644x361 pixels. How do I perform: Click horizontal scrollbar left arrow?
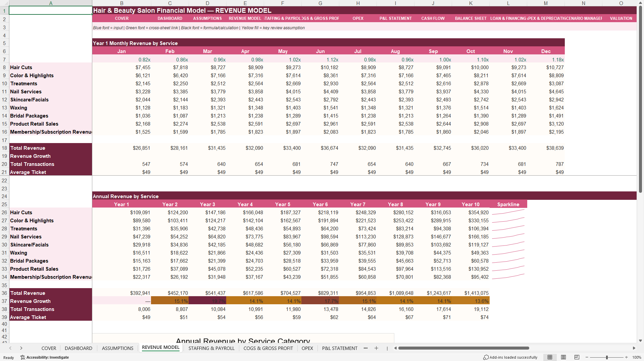(395, 348)
